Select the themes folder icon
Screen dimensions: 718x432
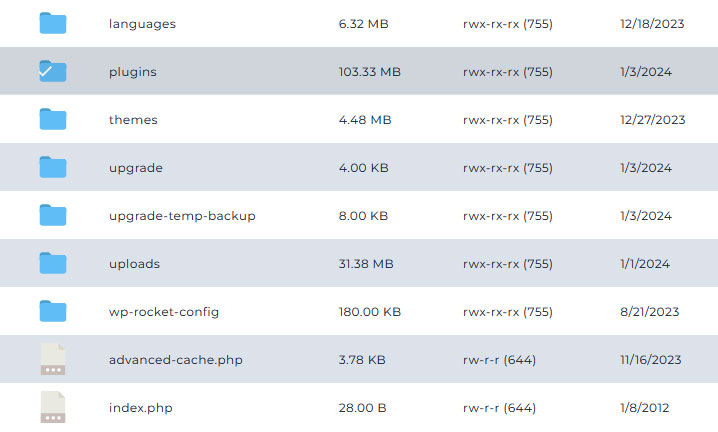click(x=53, y=119)
